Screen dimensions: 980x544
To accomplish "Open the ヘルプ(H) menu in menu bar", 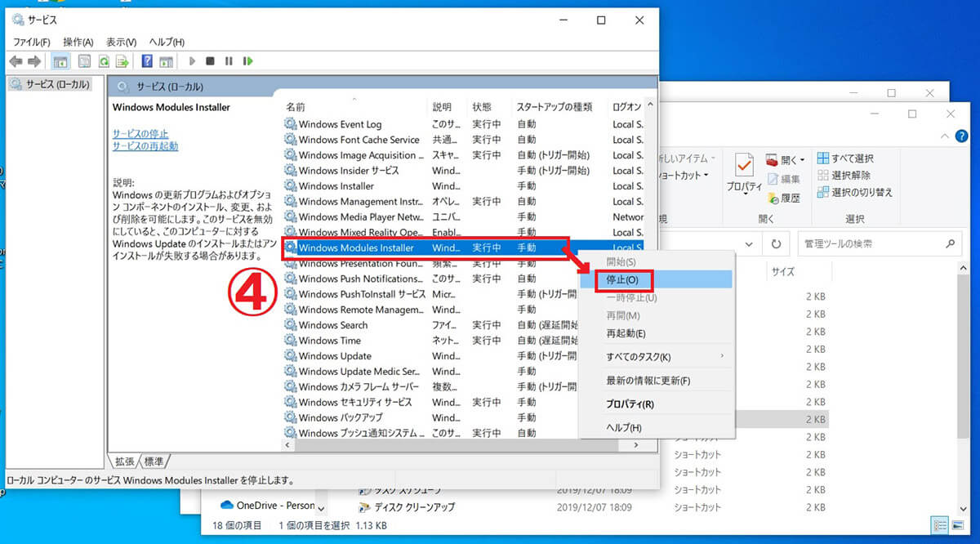I will 167,42.
